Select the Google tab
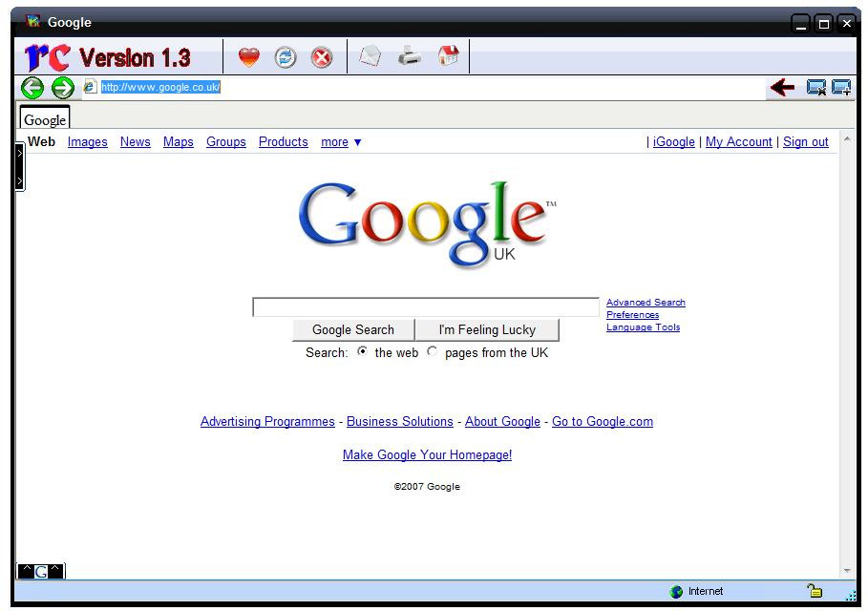 (x=45, y=117)
